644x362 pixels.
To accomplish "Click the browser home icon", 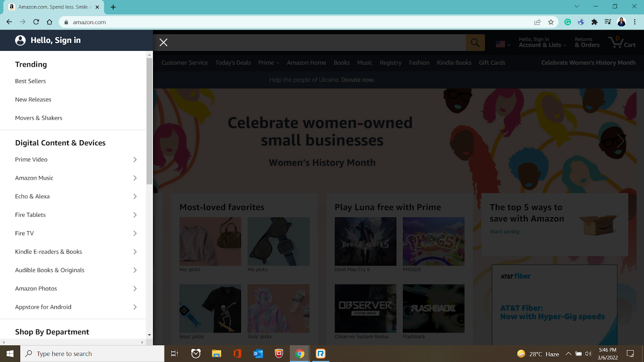I will (x=50, y=22).
